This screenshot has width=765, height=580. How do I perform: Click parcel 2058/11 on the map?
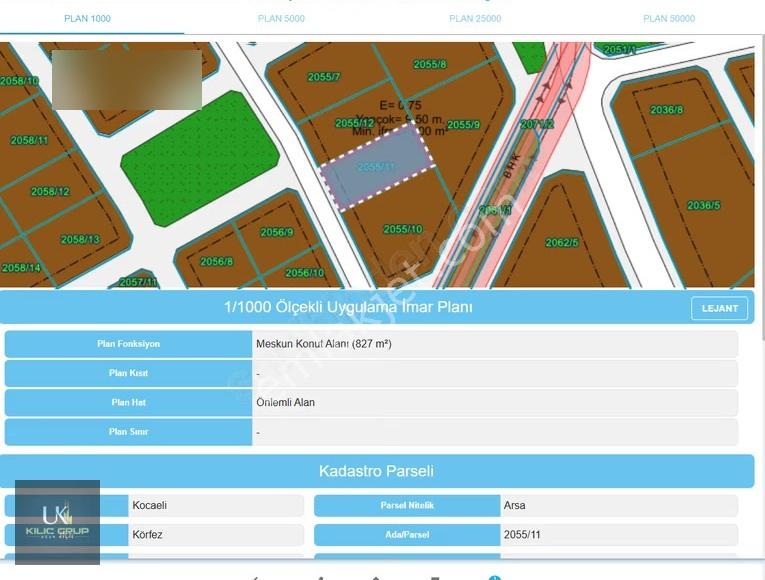pos(29,140)
